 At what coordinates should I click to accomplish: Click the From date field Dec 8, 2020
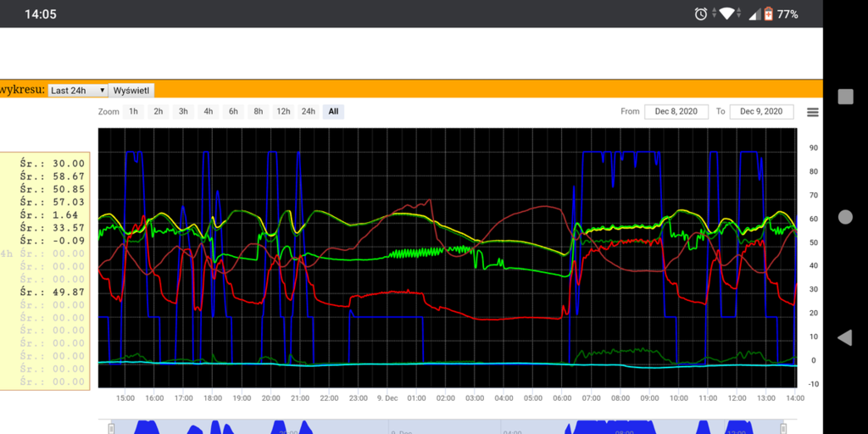click(676, 112)
